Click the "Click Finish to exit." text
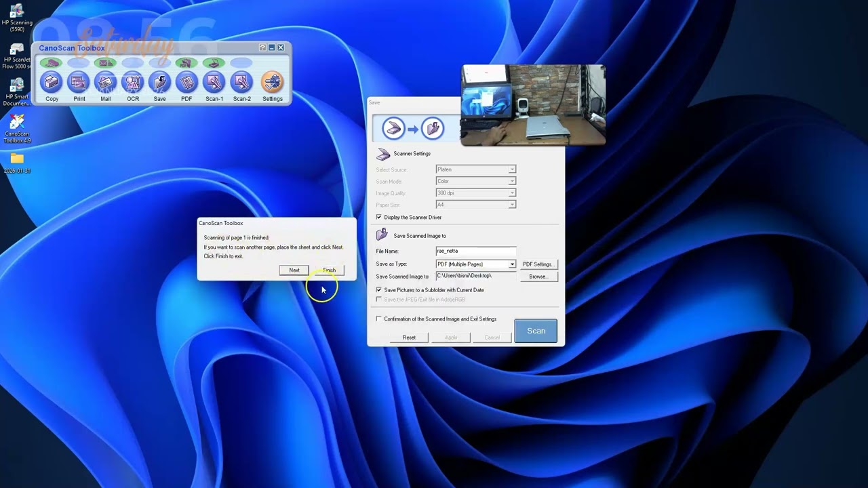 223,256
